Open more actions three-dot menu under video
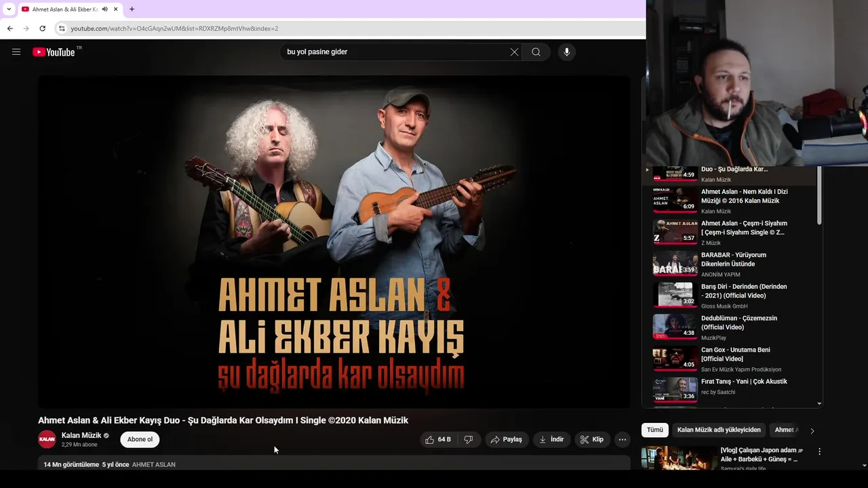The height and width of the screenshot is (488, 868). click(x=622, y=440)
